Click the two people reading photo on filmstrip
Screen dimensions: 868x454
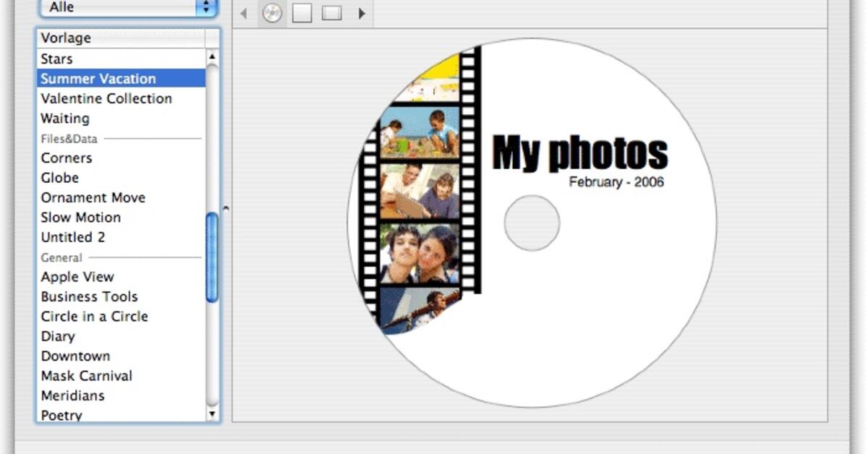point(420,191)
